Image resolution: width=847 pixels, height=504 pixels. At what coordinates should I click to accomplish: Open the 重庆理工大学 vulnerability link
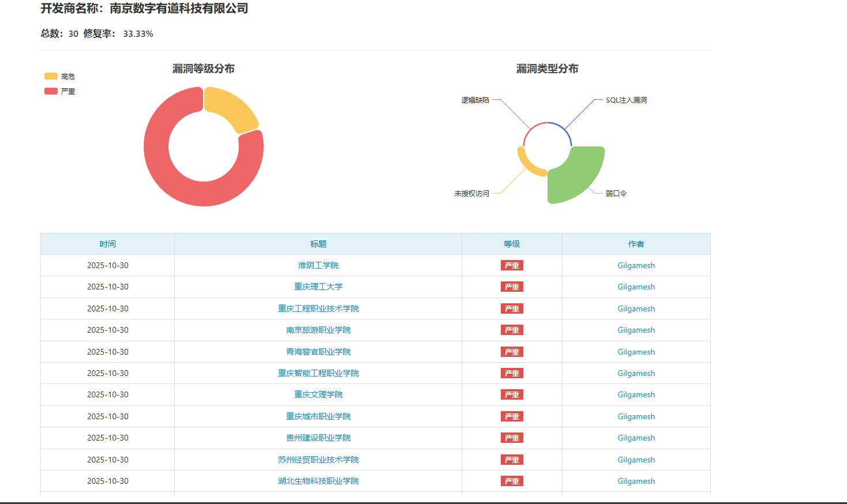click(x=318, y=287)
